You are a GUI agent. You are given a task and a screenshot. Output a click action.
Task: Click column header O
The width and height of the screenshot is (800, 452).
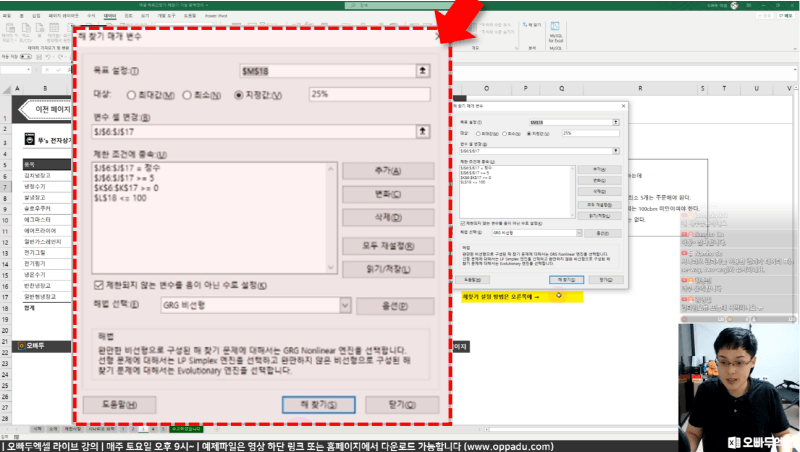pyautogui.click(x=486, y=88)
